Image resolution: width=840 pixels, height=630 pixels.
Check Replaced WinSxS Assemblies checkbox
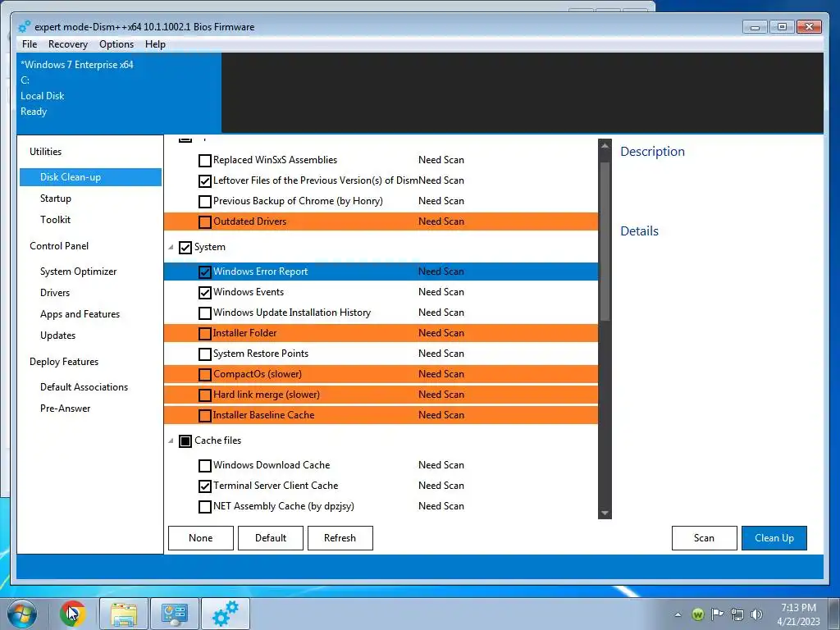pyautogui.click(x=204, y=160)
